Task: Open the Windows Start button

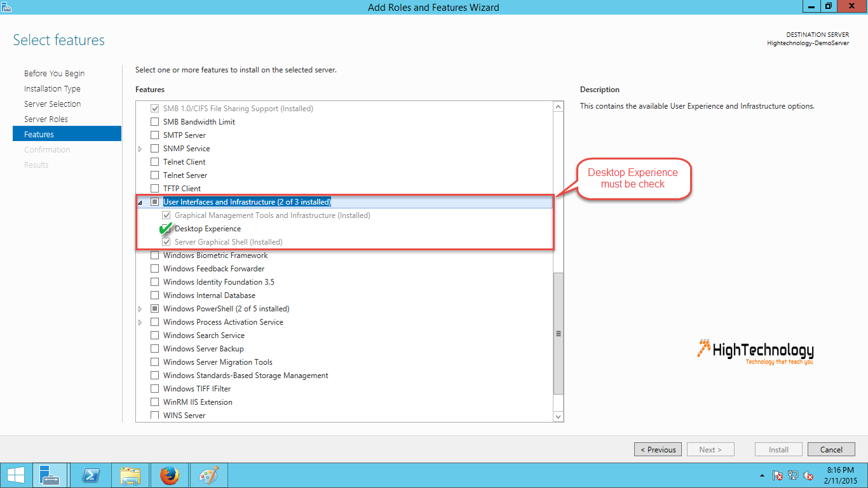Action: tap(16, 475)
